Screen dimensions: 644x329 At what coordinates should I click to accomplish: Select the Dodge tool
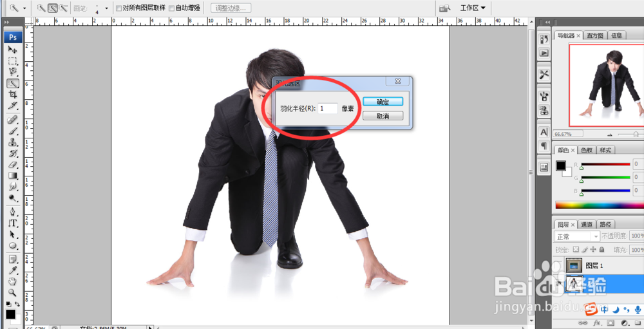coord(13,198)
